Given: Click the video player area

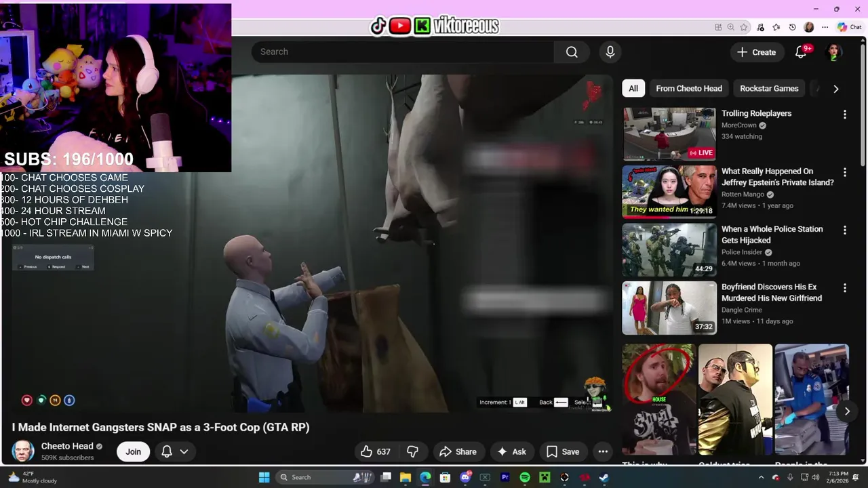Looking at the screenshot, I should pos(307,244).
